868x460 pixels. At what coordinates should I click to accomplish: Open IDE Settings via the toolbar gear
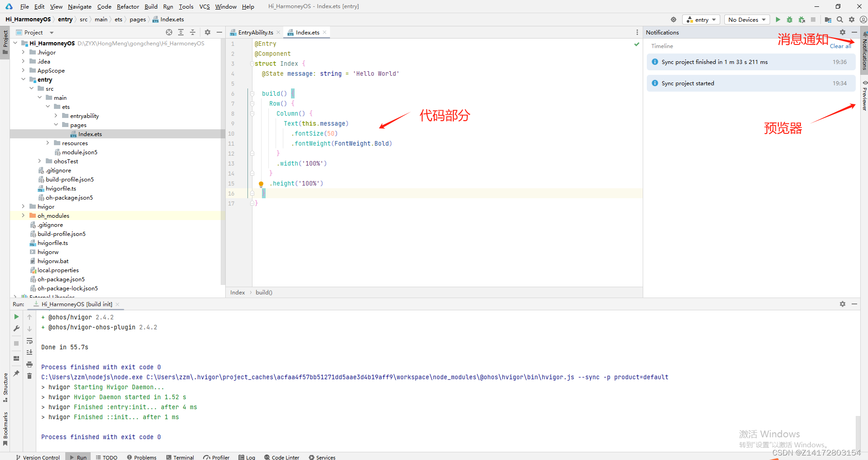[852, 20]
